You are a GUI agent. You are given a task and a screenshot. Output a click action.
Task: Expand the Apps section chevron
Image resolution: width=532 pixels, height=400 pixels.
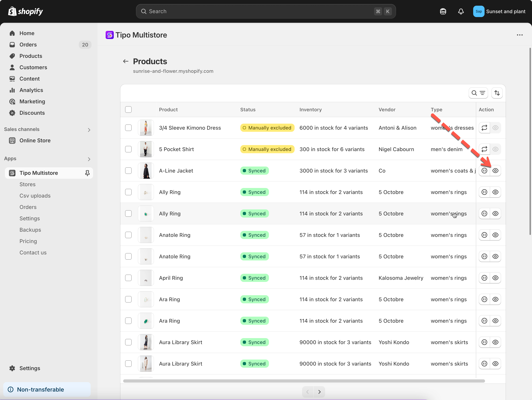(x=89, y=159)
